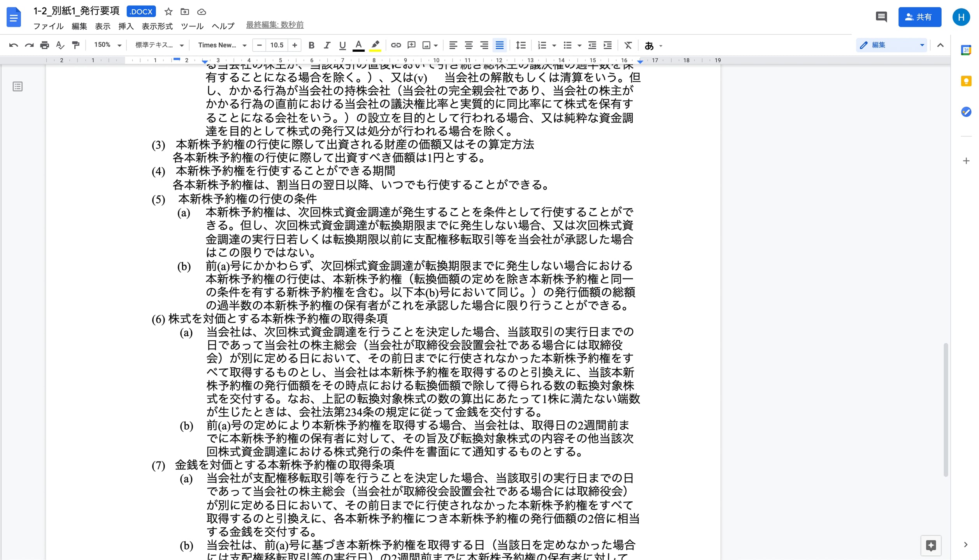
Task: Star this document
Action: (168, 12)
